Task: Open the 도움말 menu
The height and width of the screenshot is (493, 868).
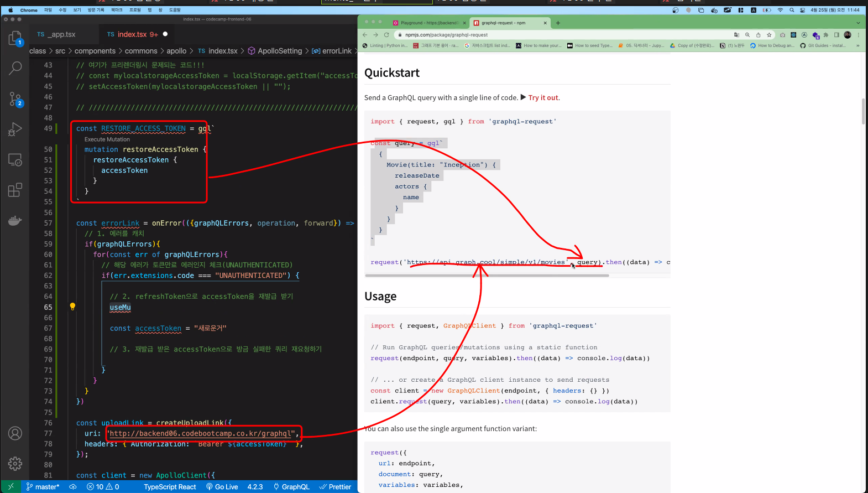Action: click(175, 10)
